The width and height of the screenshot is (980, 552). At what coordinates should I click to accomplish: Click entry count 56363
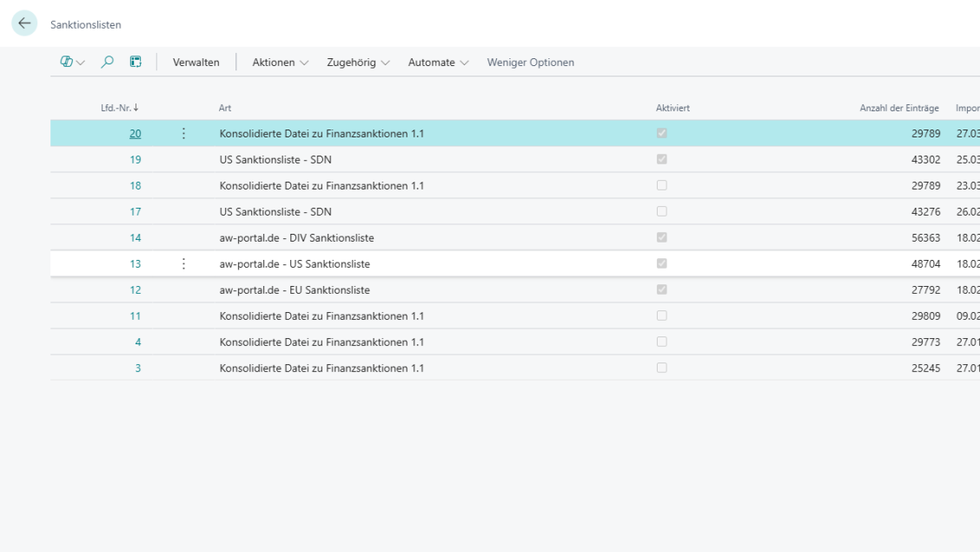click(x=925, y=237)
